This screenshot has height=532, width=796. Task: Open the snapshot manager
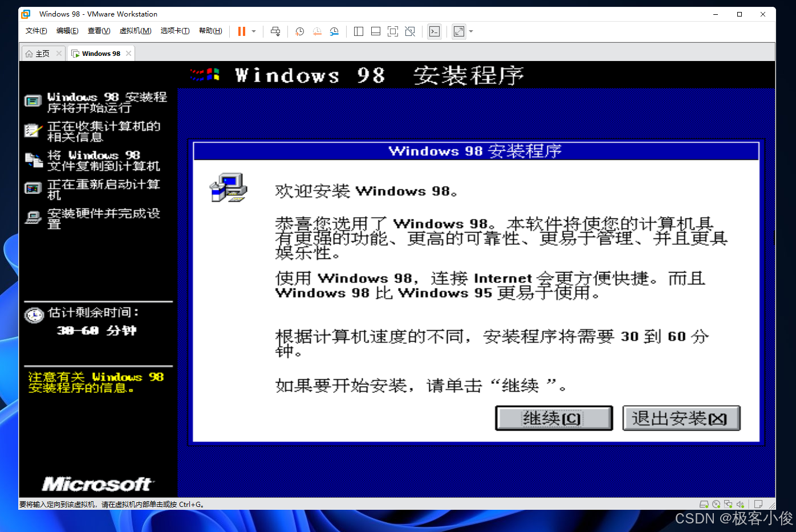334,31
